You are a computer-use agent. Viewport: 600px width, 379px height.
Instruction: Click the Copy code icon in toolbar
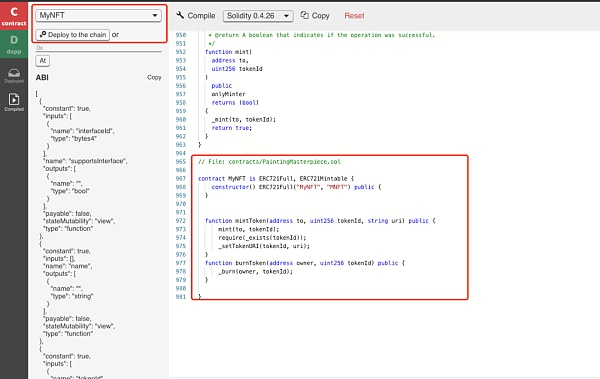(304, 15)
